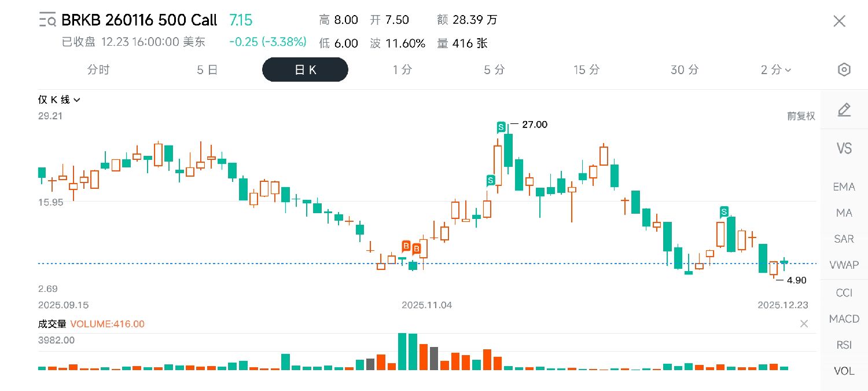
Task: Select the pencil drawing tool
Action: pyautogui.click(x=844, y=109)
